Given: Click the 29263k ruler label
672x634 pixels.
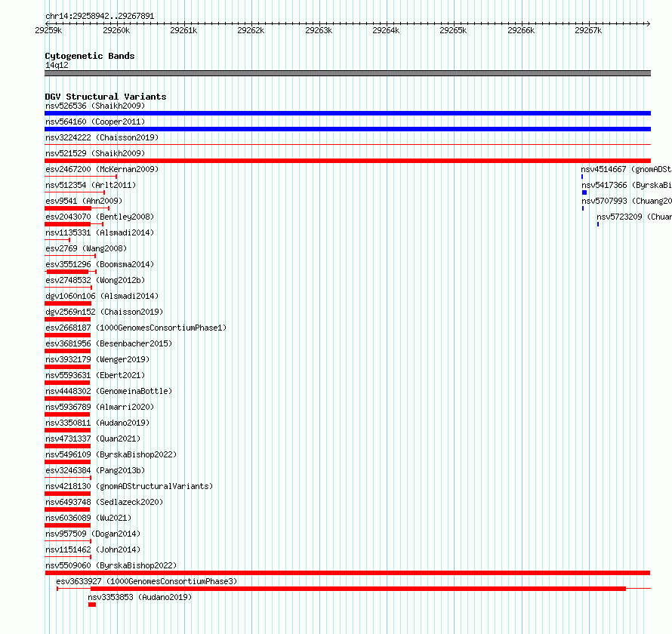Looking at the screenshot, I should 319,30.
